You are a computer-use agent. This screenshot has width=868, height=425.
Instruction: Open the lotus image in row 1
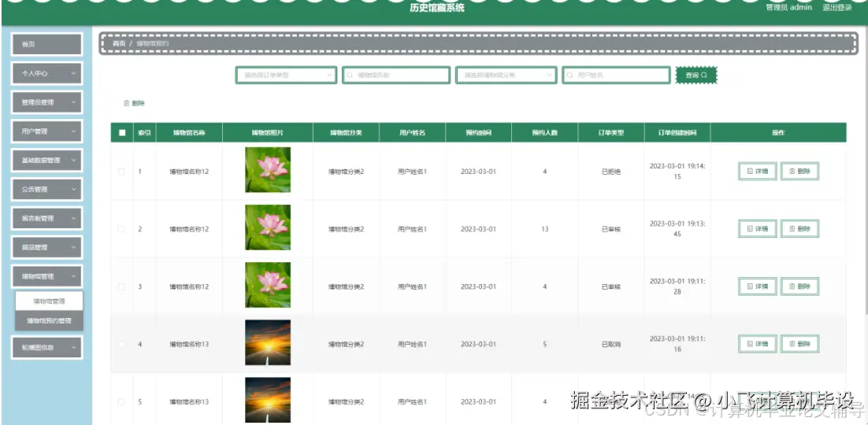[x=268, y=170]
